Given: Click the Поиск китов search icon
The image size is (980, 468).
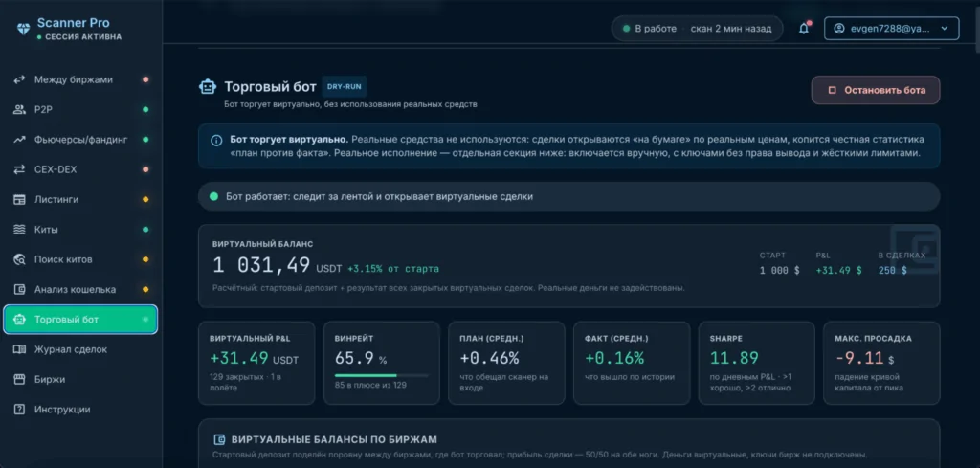Looking at the screenshot, I should (19, 259).
